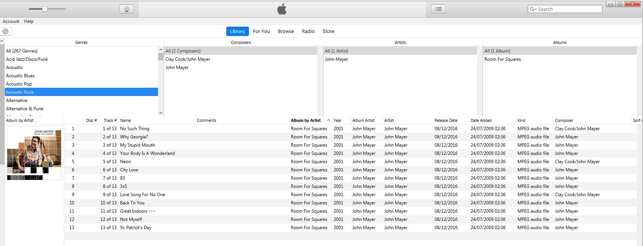Image resolution: width=644 pixels, height=246 pixels.
Task: Open the Up Next list button
Action: pos(438,9)
